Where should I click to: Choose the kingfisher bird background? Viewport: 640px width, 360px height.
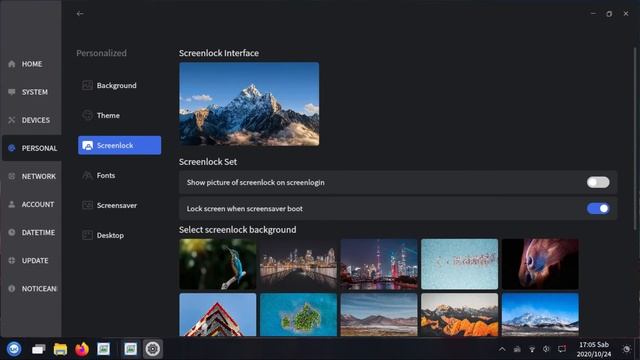coord(218,264)
